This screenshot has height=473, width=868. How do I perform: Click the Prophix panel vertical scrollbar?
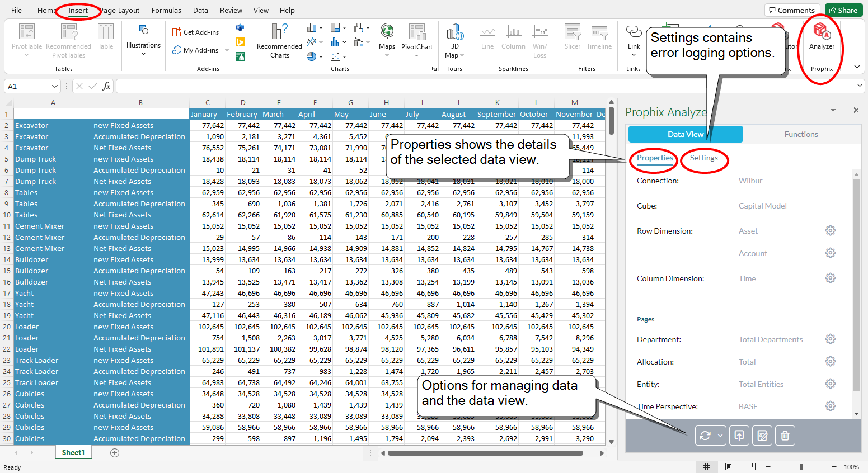pyautogui.click(x=856, y=285)
